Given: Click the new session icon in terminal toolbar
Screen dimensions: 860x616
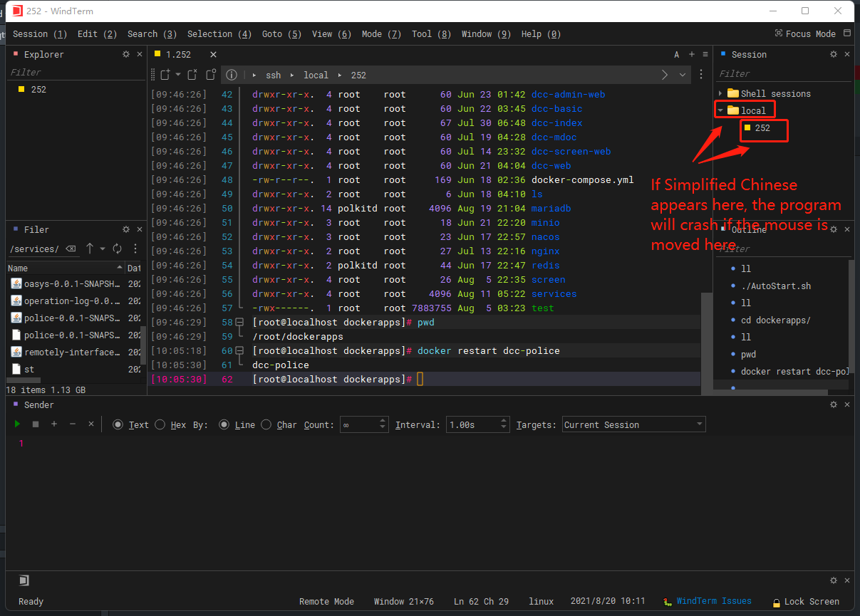Looking at the screenshot, I should 165,75.
